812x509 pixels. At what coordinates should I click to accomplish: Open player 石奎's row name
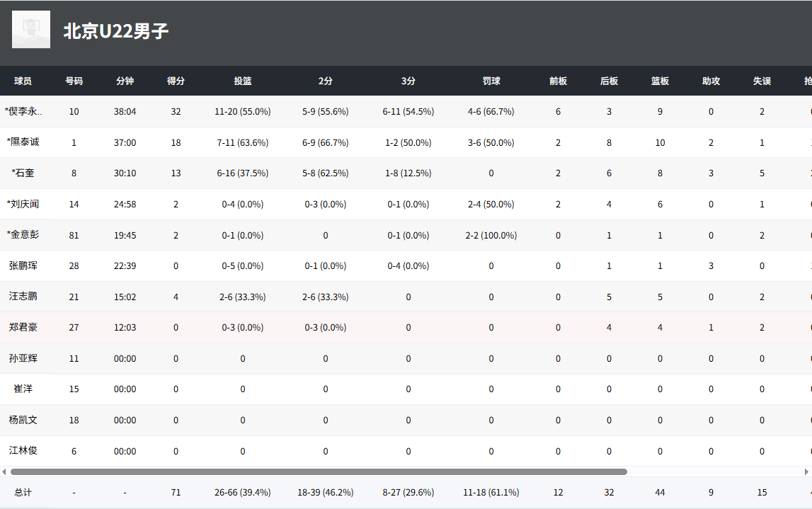pos(23,173)
